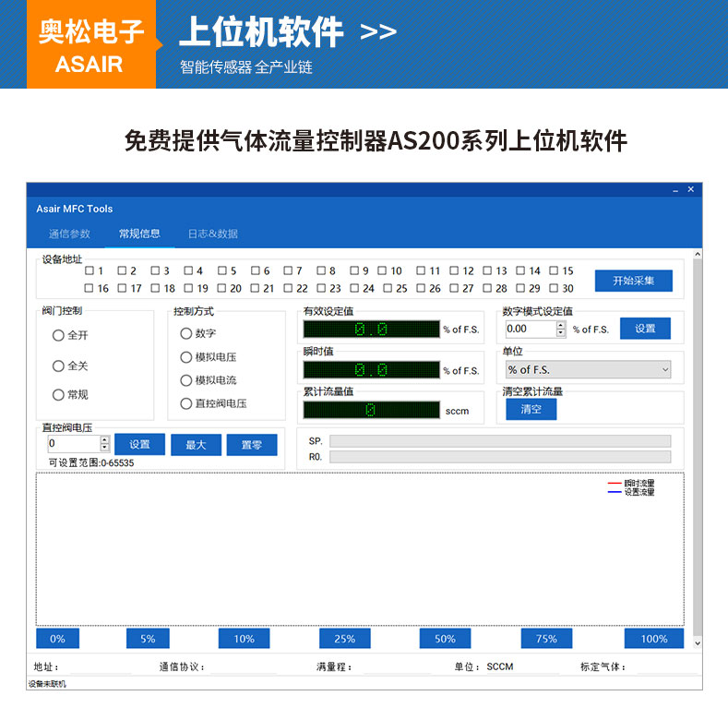Switch to the 通信参数 tab
Image resolution: width=728 pixels, height=720 pixels.
pos(69,234)
